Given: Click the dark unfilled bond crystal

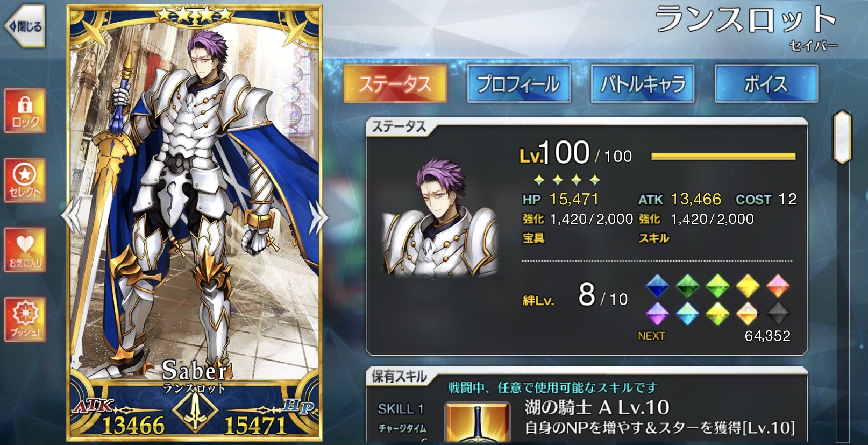Looking at the screenshot, I should click(x=778, y=313).
